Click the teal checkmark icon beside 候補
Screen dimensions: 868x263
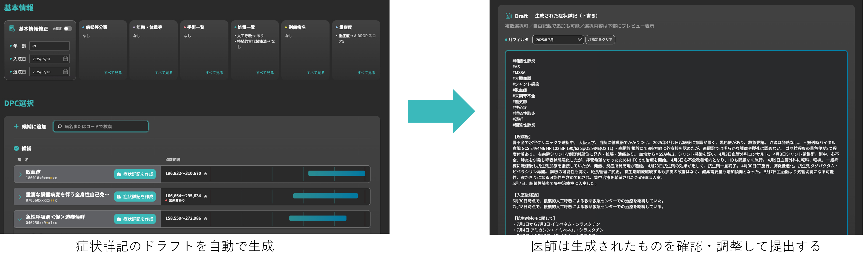pyautogui.click(x=16, y=148)
